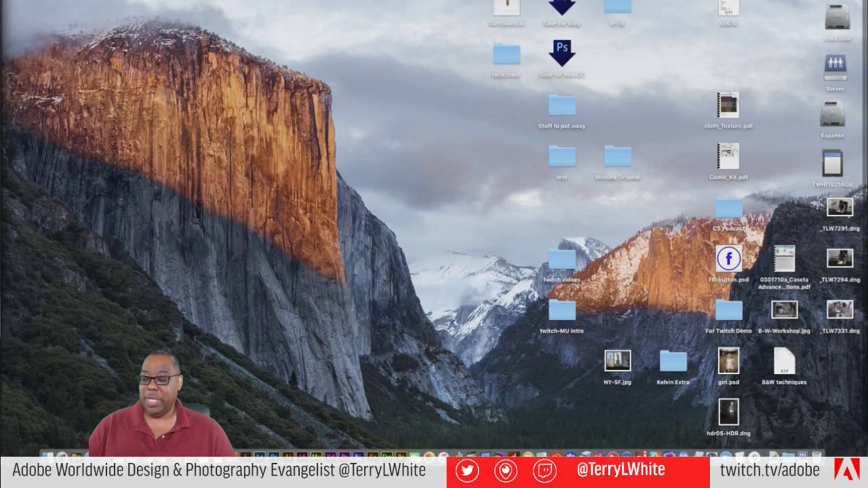
Task: Select the B&W techniques RTF document
Action: (x=785, y=361)
